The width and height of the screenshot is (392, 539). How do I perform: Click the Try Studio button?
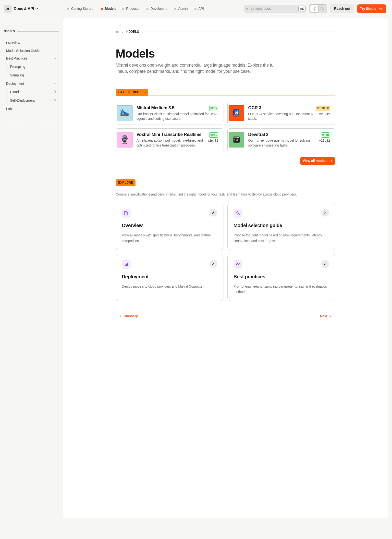371,9
